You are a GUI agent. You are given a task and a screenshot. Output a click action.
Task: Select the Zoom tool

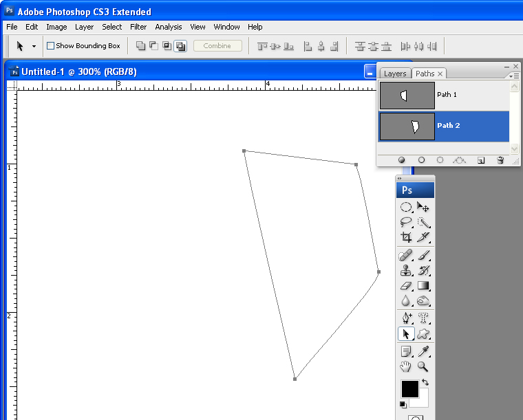[x=423, y=366]
